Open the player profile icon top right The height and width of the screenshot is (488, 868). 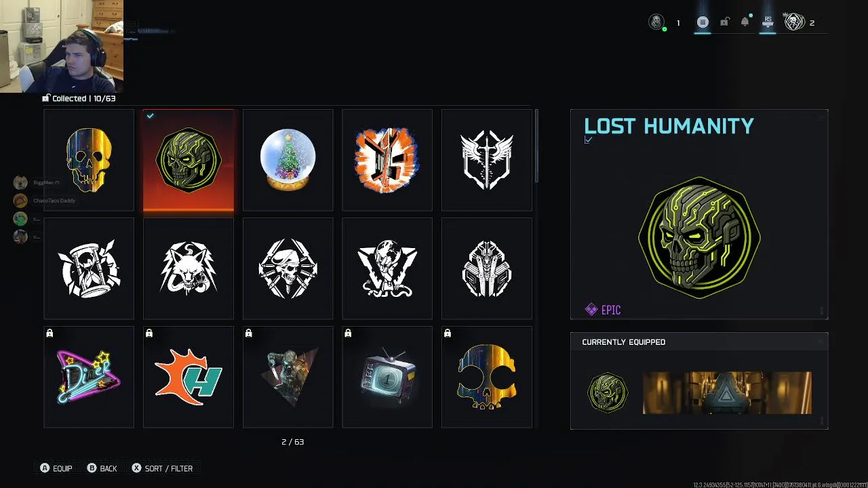(794, 22)
